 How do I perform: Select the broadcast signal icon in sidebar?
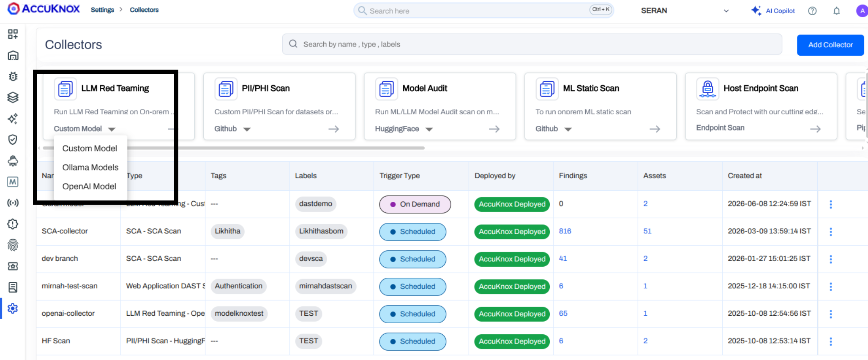click(x=13, y=203)
